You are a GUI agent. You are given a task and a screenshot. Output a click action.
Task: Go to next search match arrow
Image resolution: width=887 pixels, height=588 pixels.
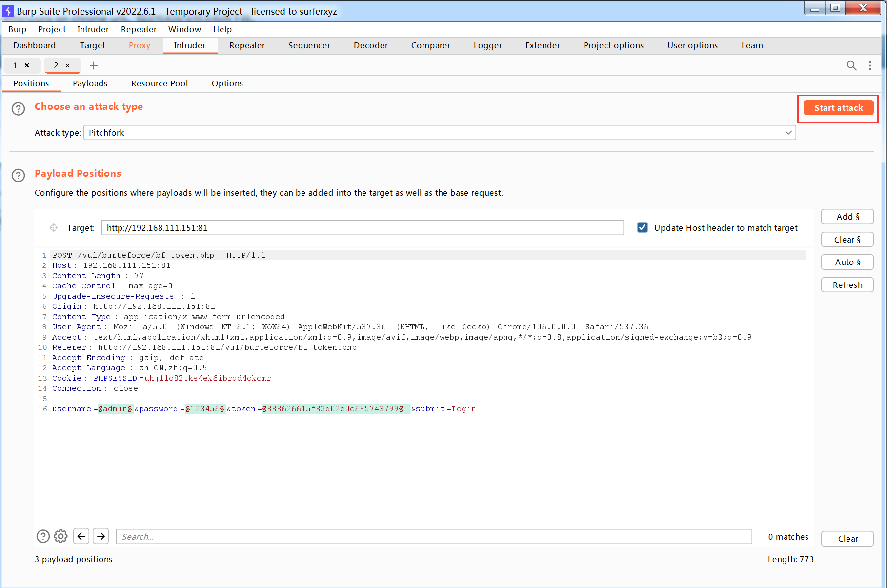point(101,536)
